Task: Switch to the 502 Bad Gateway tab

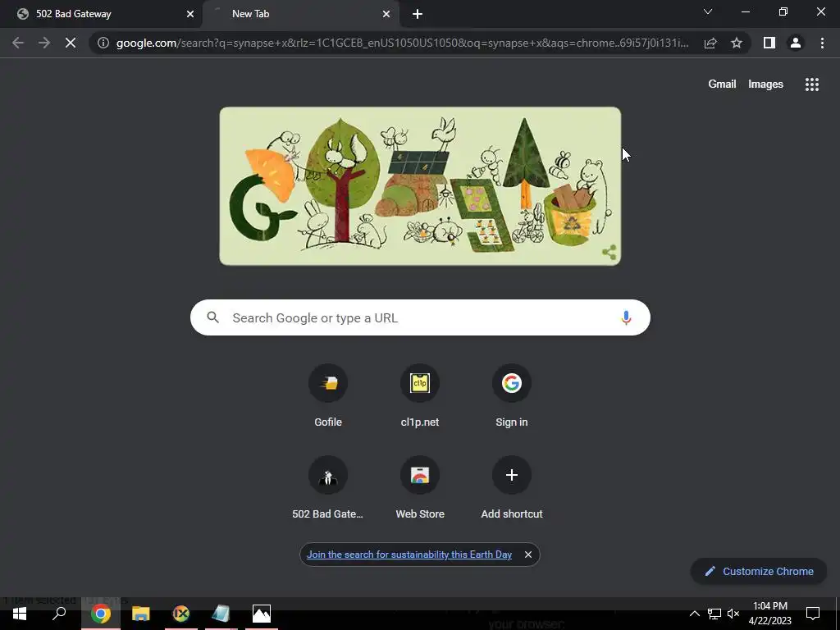Action: tap(99, 14)
